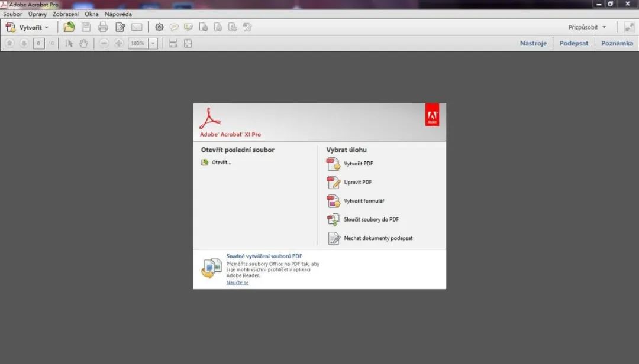Screen dimensions: 639x364
Task: Click the Otevřít... link
Action: [221, 162]
